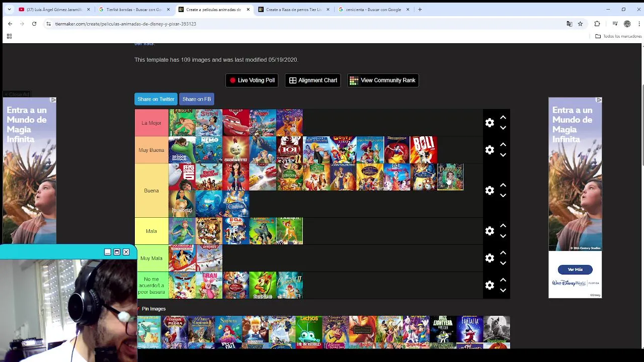Screen dimensions: 644x362
Task: Click the Muy Mala tier label
Action: point(151,258)
